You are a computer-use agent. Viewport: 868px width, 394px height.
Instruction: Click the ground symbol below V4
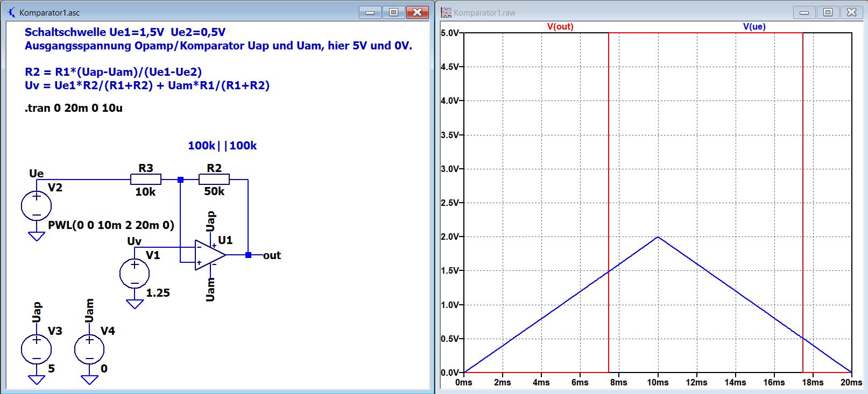pos(89,380)
